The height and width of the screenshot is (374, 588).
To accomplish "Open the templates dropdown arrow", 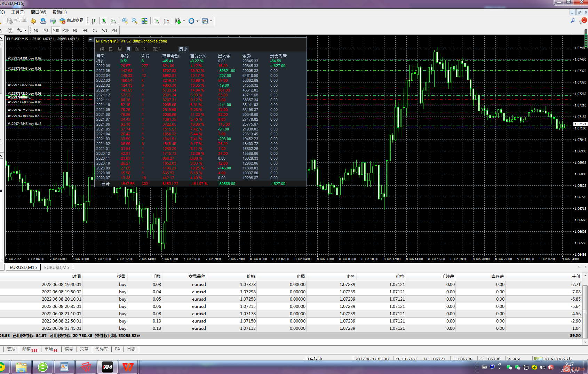I will 211,21.
